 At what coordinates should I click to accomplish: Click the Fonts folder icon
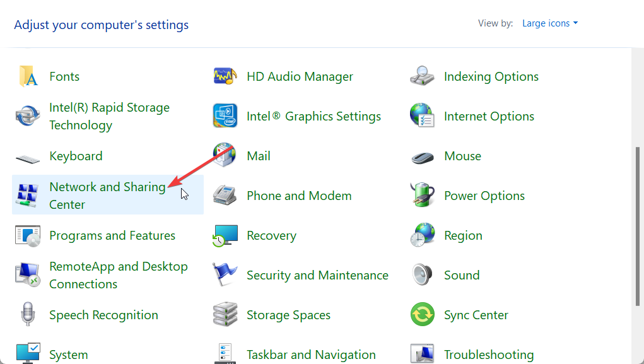[x=28, y=76]
